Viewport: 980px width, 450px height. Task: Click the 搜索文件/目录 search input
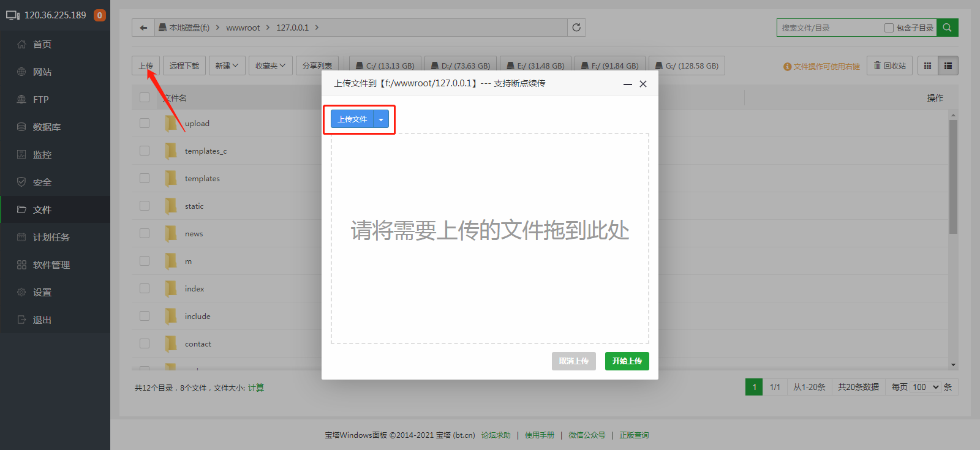click(x=830, y=28)
